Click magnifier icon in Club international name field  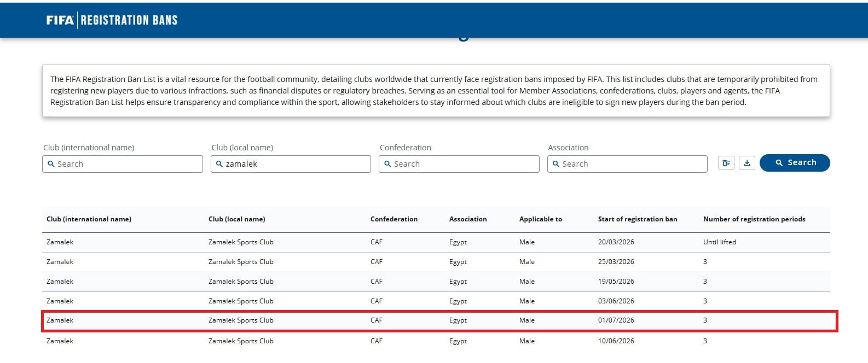point(51,164)
